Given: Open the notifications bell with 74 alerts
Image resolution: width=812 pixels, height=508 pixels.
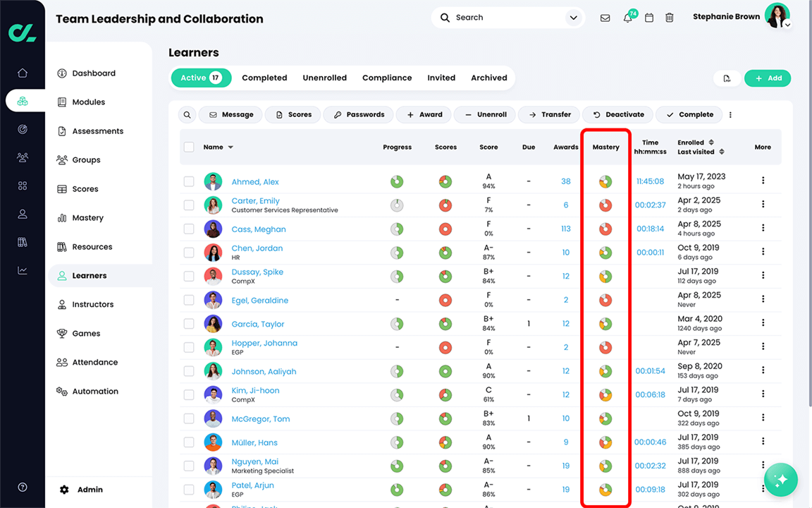Looking at the screenshot, I should [x=627, y=18].
